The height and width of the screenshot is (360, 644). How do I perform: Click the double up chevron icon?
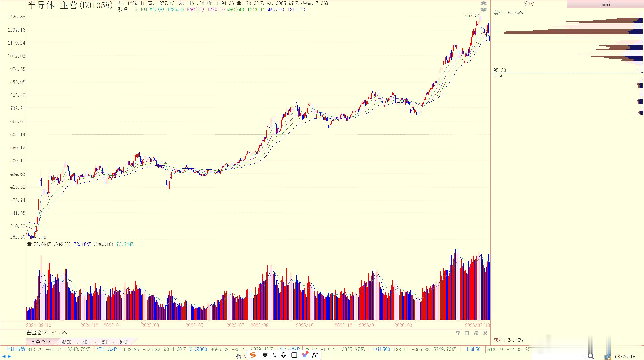tap(484, 3)
